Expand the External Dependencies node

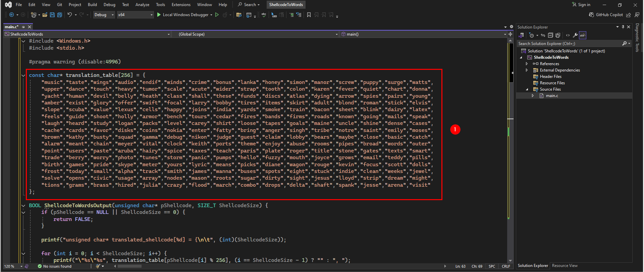(527, 70)
